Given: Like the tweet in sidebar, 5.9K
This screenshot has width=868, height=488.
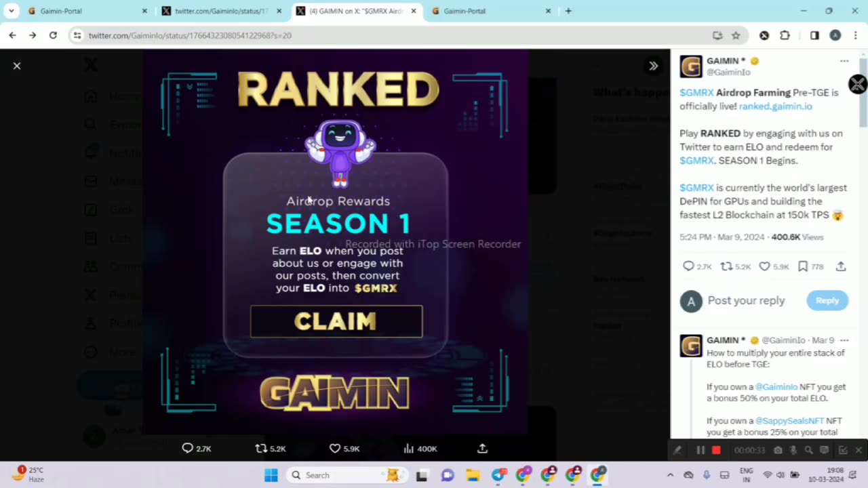Looking at the screenshot, I should pyautogui.click(x=764, y=266).
